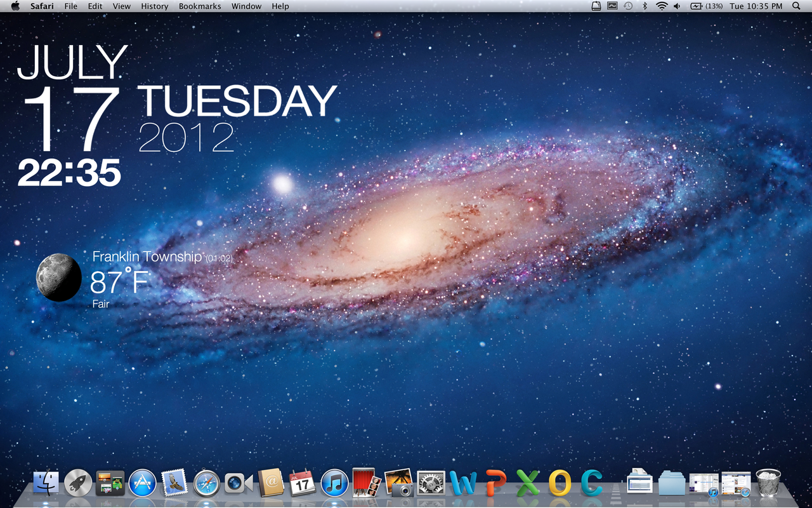Image resolution: width=812 pixels, height=508 pixels.
Task: Open the Bookmarks menu
Action: [x=200, y=6]
